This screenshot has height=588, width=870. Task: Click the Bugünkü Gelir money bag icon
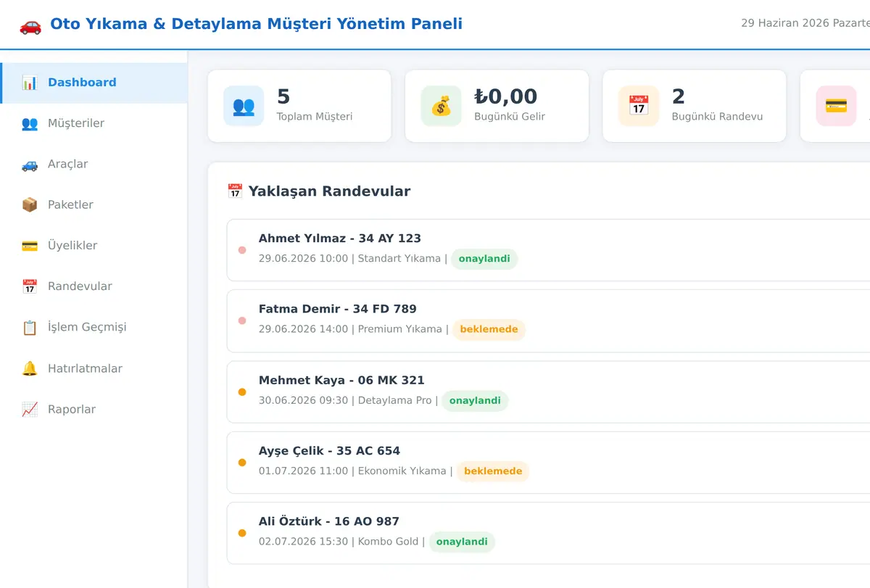441,106
